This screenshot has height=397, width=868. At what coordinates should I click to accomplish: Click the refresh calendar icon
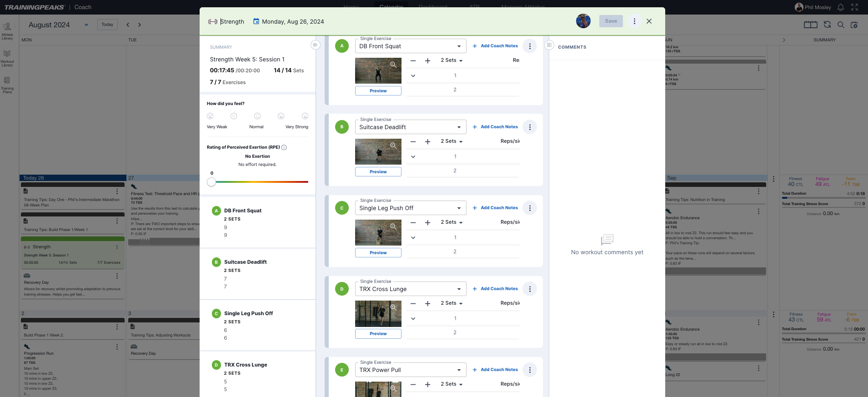coord(827,25)
